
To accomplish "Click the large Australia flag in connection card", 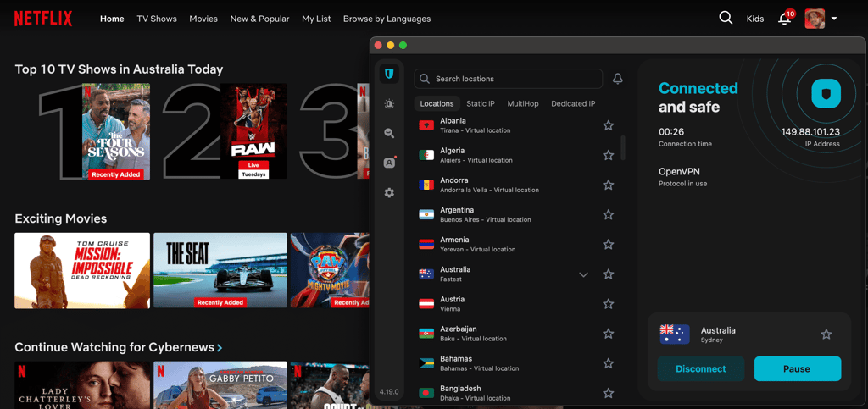I will tap(675, 334).
